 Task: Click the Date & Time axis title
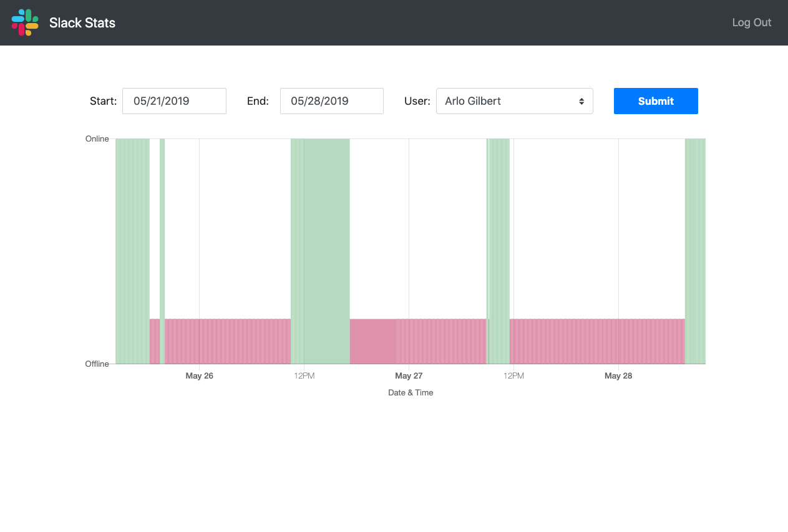(410, 392)
